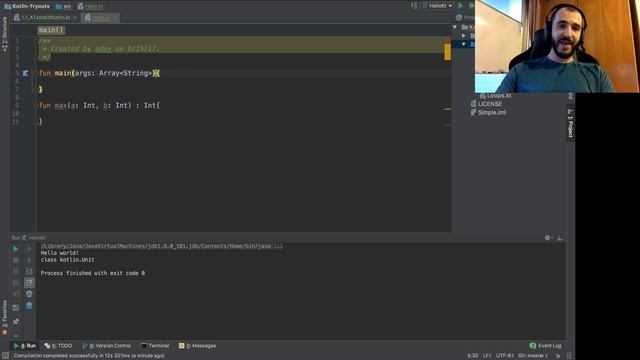This screenshot has width=640, height=360.
Task: Click 'Process finished with exit code 0' text
Action: tap(93, 273)
